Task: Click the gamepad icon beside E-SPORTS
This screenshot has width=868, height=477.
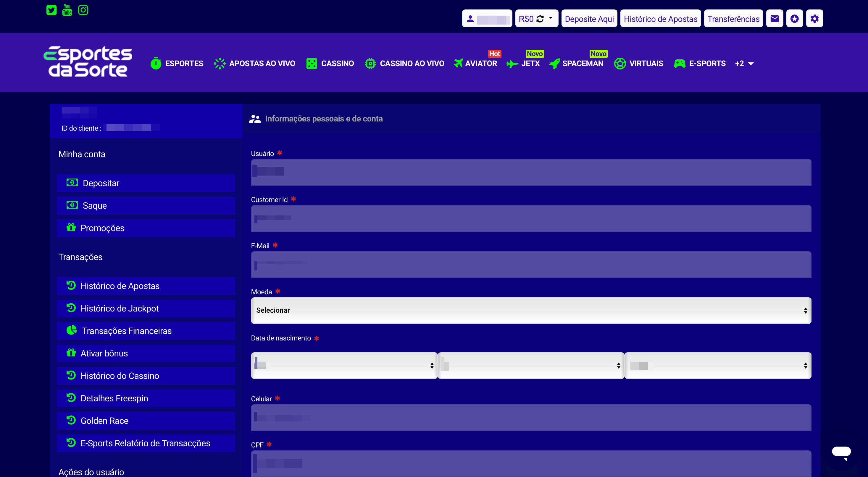Action: point(680,63)
